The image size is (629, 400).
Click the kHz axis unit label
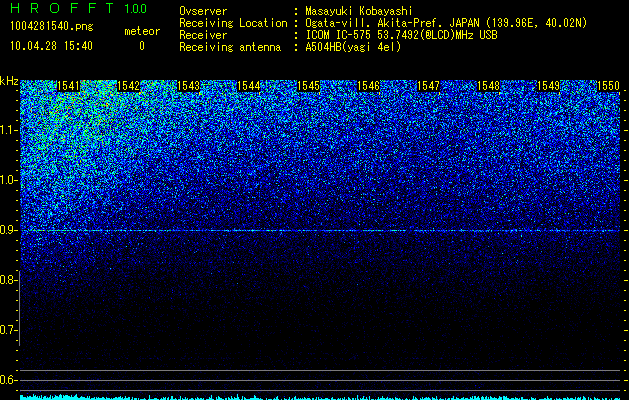9,81
